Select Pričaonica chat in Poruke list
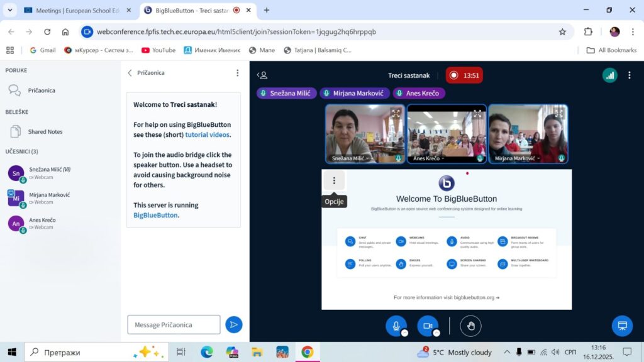 tap(42, 90)
